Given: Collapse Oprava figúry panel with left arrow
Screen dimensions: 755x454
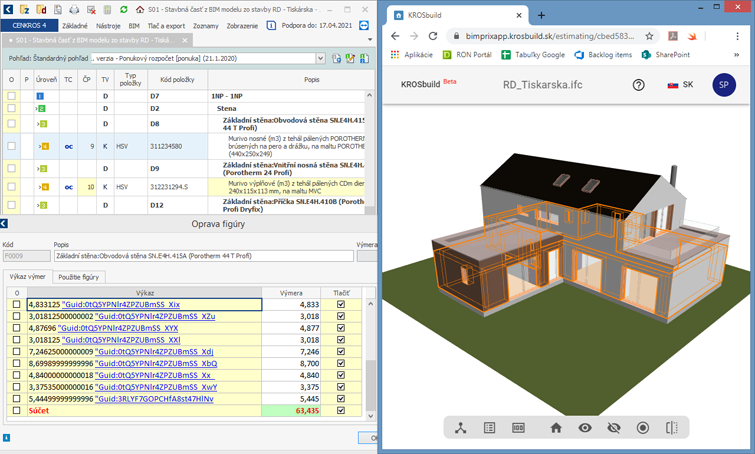Looking at the screenshot, I should click(4, 223).
